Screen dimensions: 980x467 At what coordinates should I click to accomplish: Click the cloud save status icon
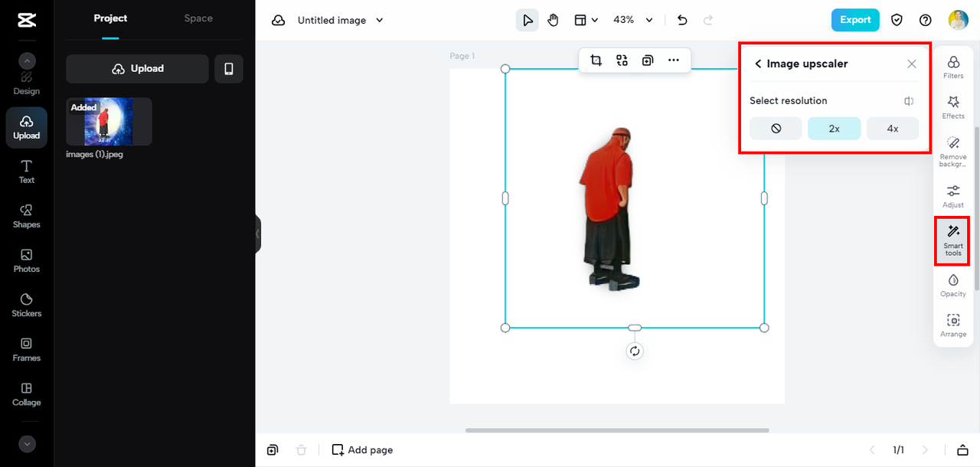[x=279, y=21]
